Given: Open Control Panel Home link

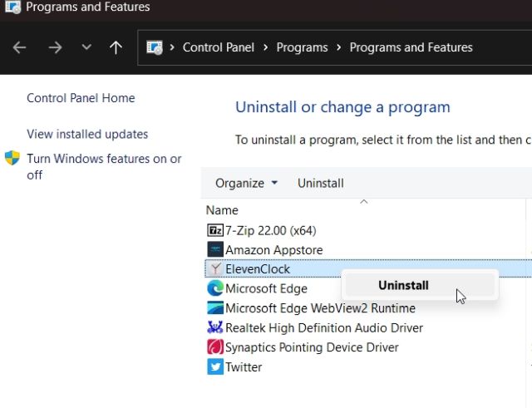Looking at the screenshot, I should 81,98.
